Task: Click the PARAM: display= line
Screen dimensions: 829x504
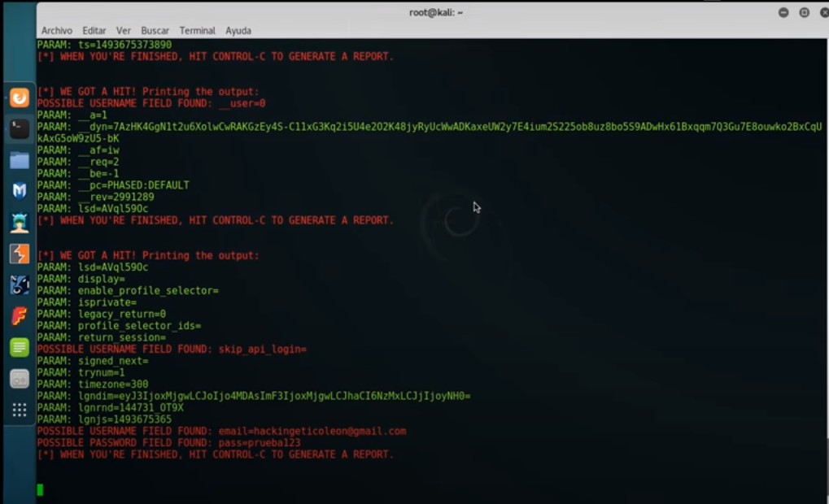Action: point(81,279)
